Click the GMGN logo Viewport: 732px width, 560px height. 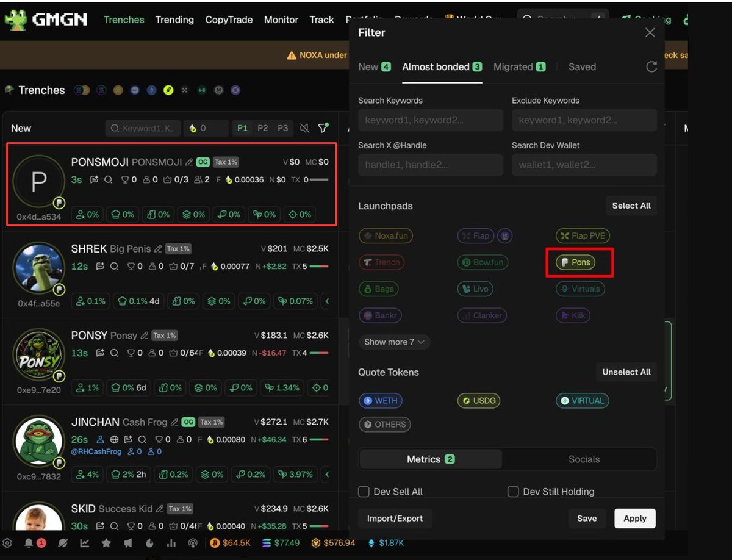(x=46, y=20)
